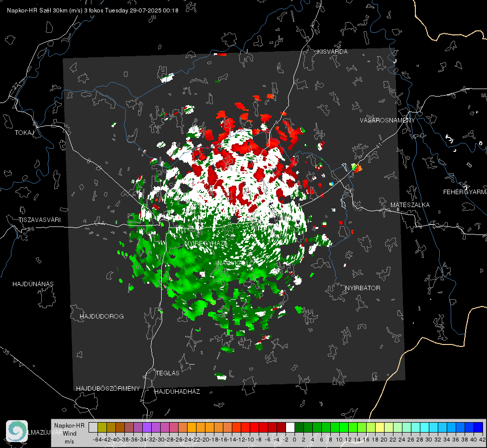Pick the pale yellow legend swatch
This screenshot has width=487, height=448.
click(380, 428)
